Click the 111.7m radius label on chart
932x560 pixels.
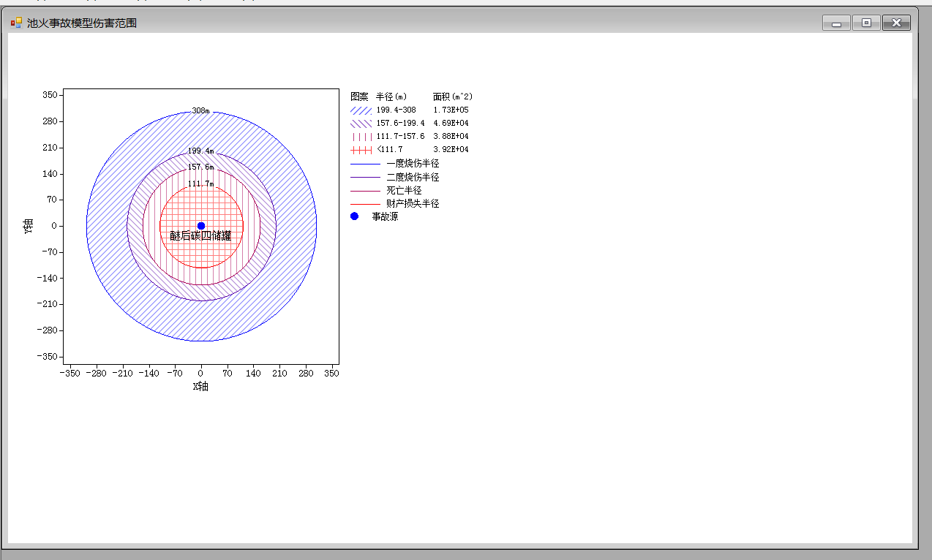pos(201,183)
